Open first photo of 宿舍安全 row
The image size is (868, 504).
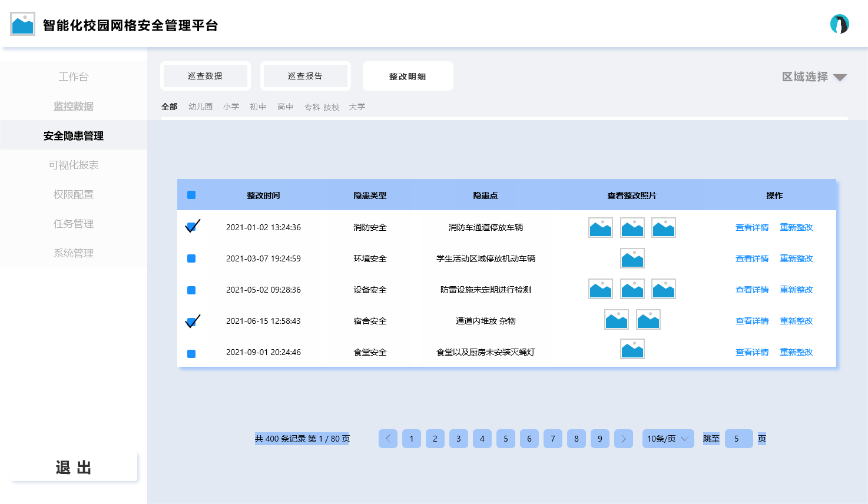coord(617,319)
